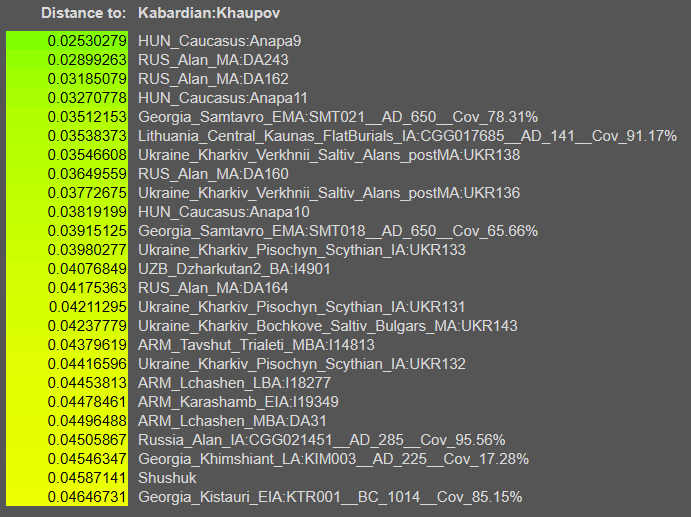Select the HUN_Caucasus:Anapa10 entry

pos(223,212)
